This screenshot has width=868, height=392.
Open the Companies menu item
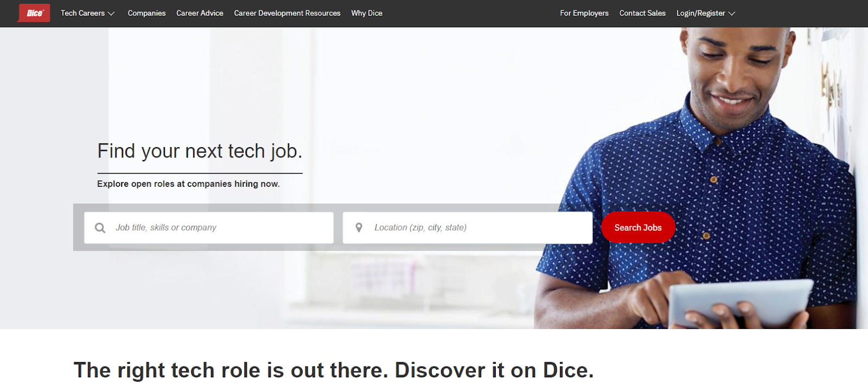[x=146, y=13]
